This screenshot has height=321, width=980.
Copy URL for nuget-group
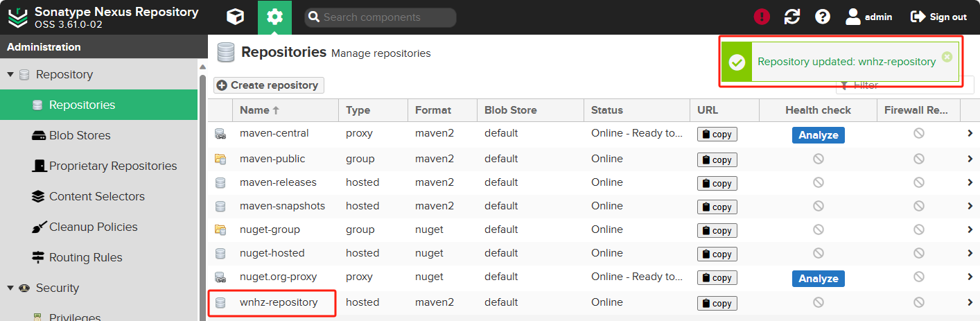tap(717, 230)
